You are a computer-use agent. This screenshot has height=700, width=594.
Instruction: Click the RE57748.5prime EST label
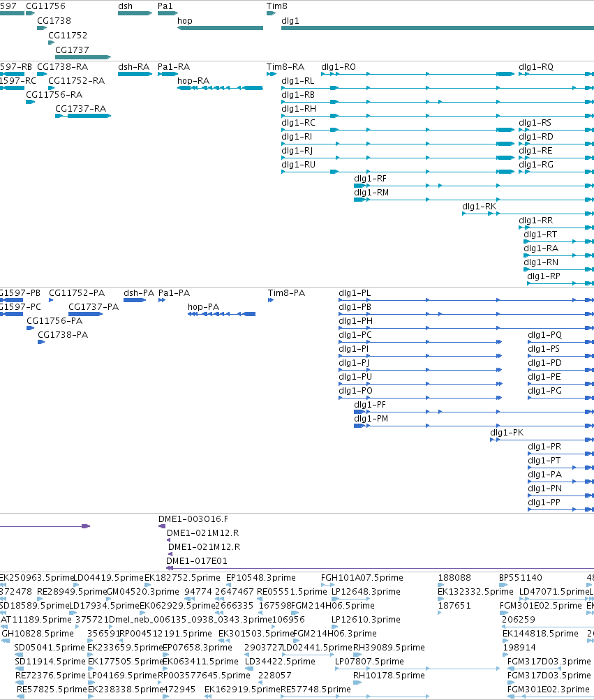click(315, 690)
